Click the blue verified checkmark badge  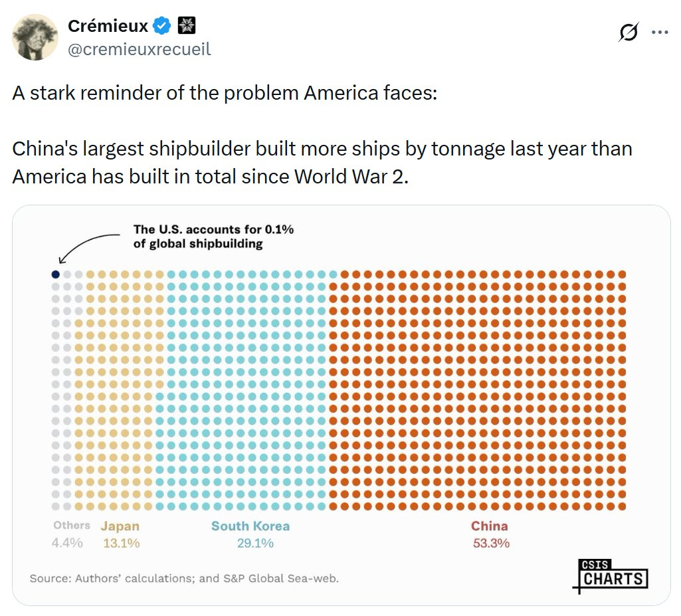[162, 26]
